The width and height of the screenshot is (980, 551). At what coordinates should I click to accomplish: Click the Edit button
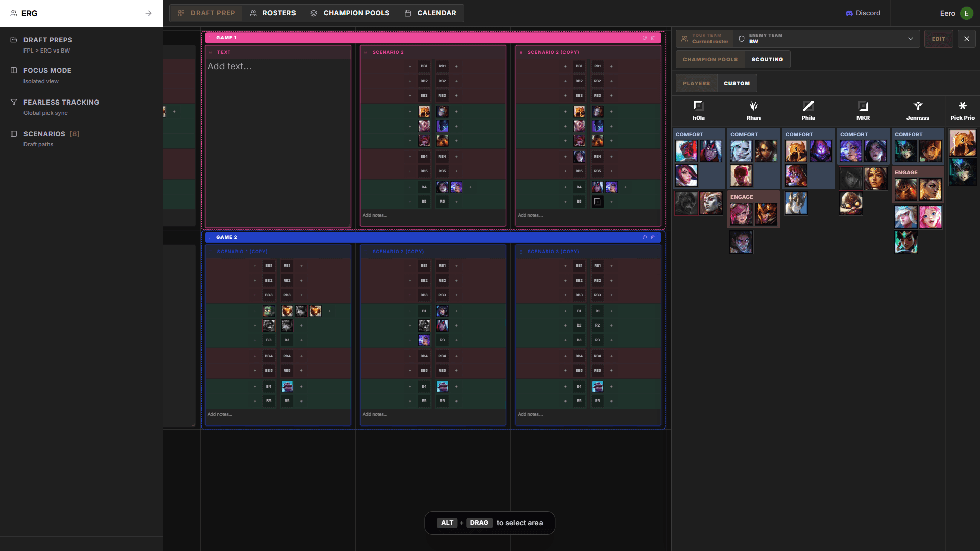click(x=938, y=39)
